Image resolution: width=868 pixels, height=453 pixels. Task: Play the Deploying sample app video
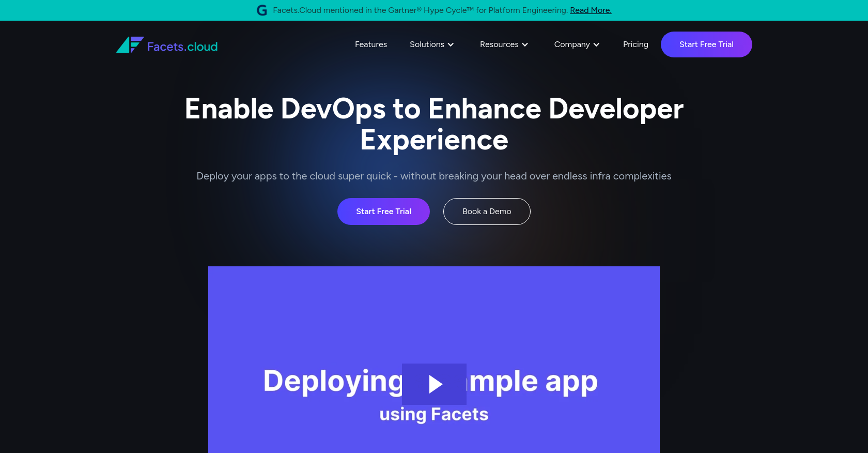point(434,384)
